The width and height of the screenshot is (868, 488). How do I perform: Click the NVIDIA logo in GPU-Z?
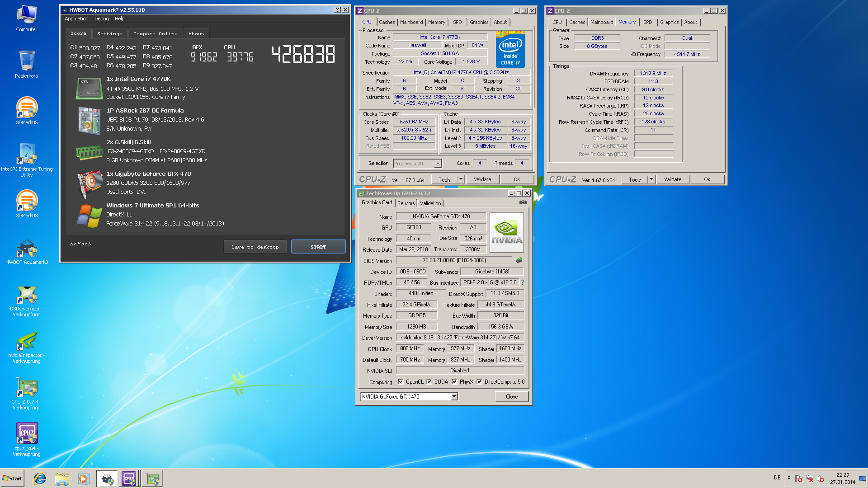(x=507, y=232)
